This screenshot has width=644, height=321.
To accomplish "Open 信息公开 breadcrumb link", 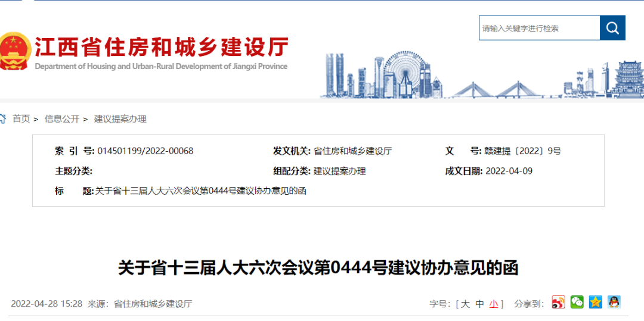I will point(61,119).
